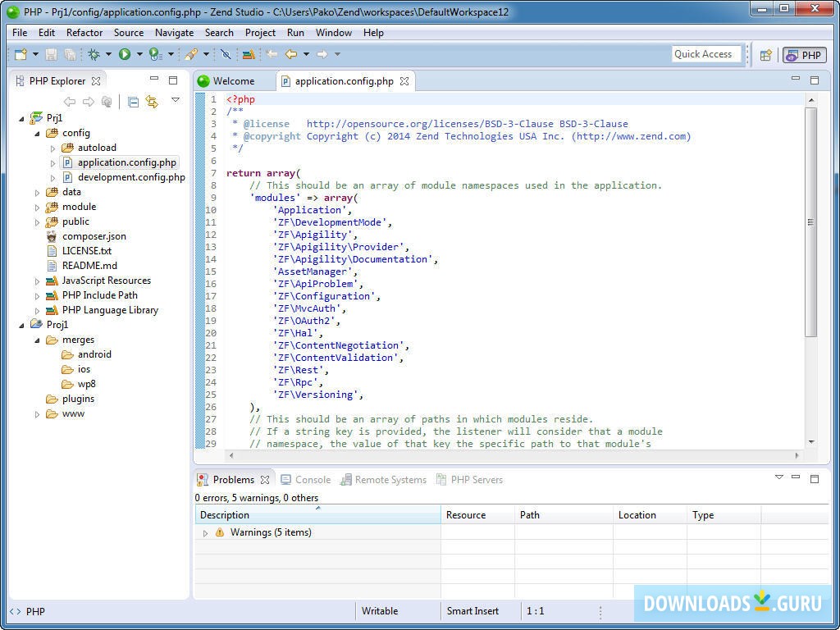The image size is (840, 630).
Task: Click Collapse All in PHP Explorer
Action: pos(133,102)
